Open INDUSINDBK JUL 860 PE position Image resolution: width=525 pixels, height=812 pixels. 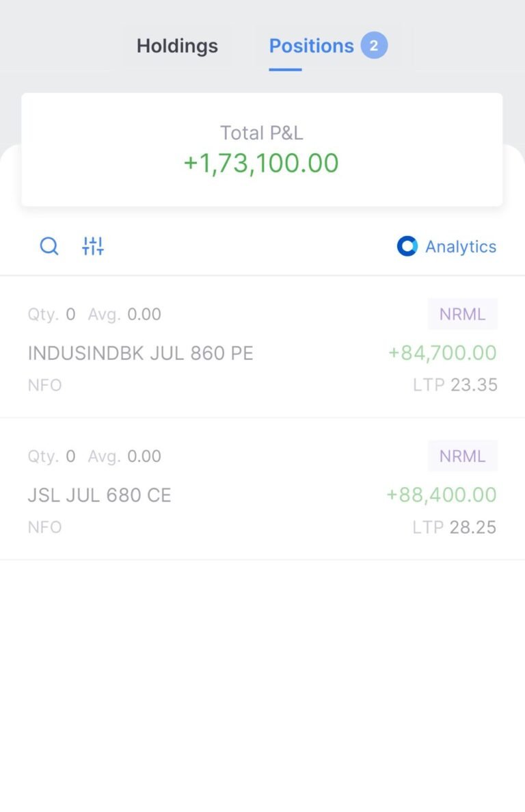point(262,347)
